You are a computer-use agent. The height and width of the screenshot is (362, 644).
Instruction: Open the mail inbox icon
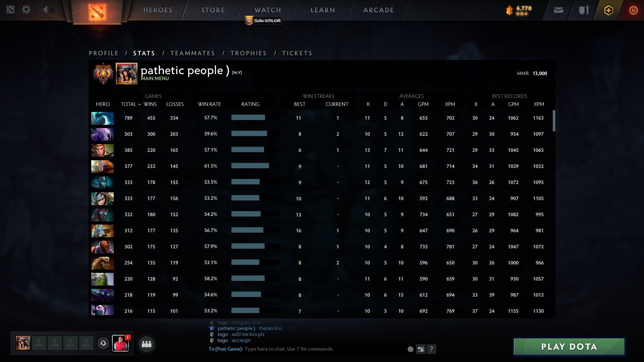pos(558,10)
